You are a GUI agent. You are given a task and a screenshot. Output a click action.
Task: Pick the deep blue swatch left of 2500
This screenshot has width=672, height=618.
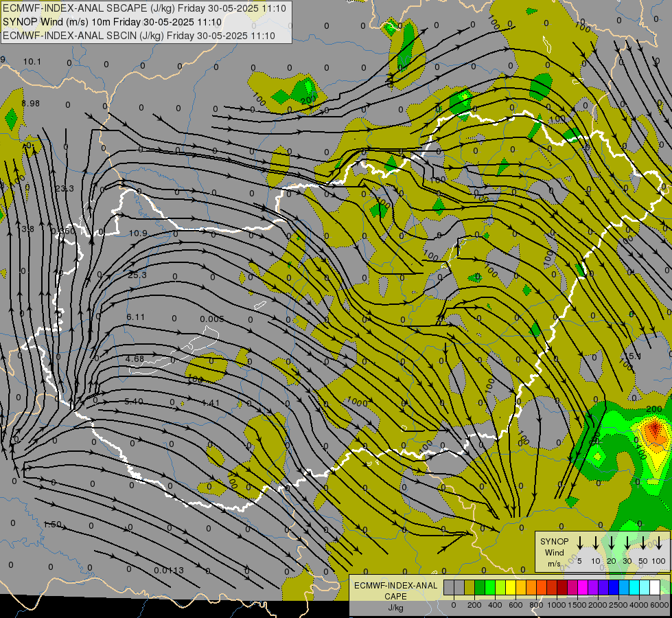[x=613, y=587]
